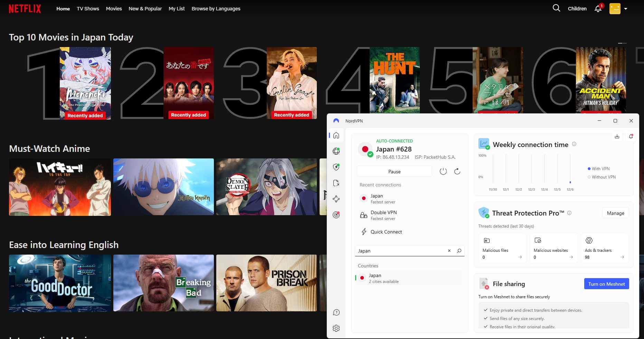Open NordVPN file share sidebar icon
The image size is (644, 339).
coord(336,183)
